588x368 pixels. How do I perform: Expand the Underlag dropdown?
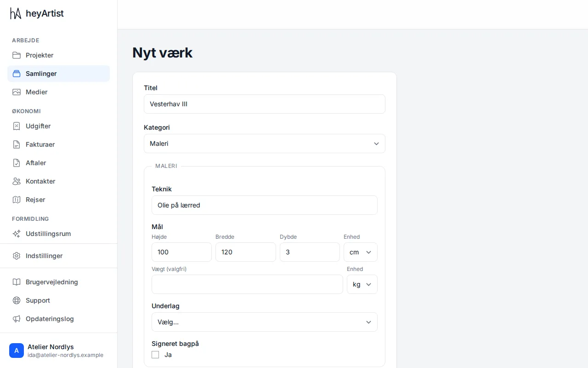point(265,322)
